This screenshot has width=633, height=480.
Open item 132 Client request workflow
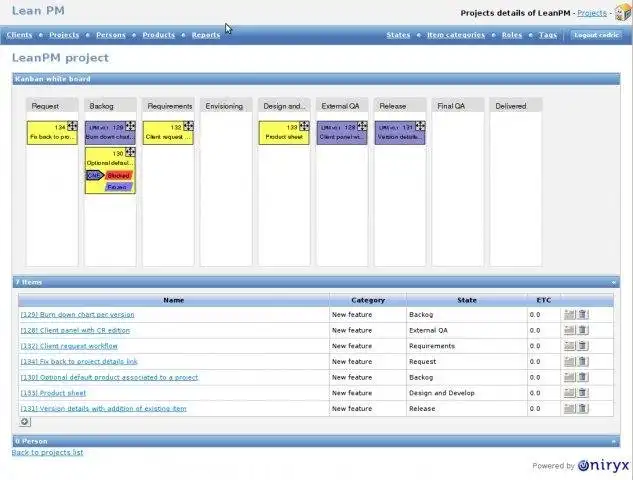tap(69, 346)
